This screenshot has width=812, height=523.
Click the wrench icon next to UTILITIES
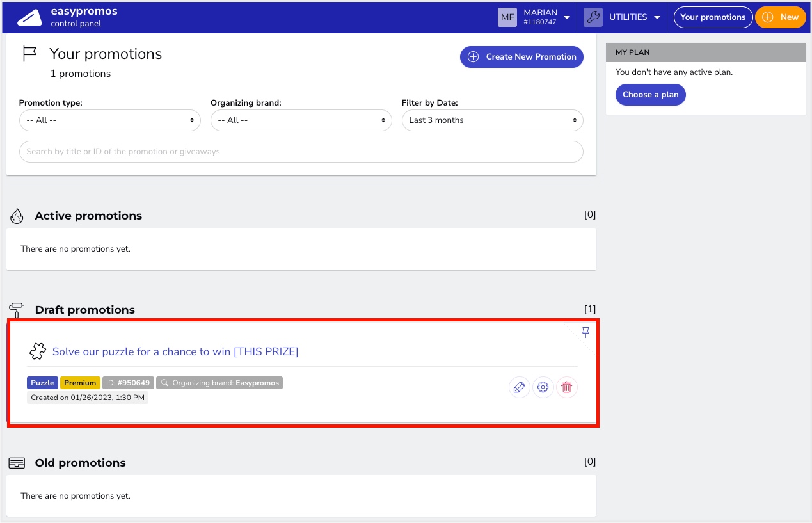click(593, 17)
